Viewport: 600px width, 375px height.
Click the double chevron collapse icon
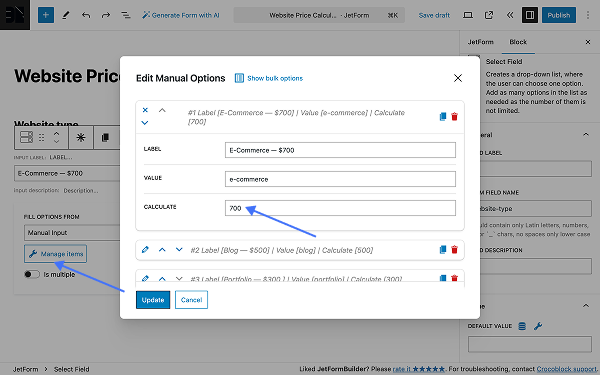pyautogui.click(x=510, y=15)
